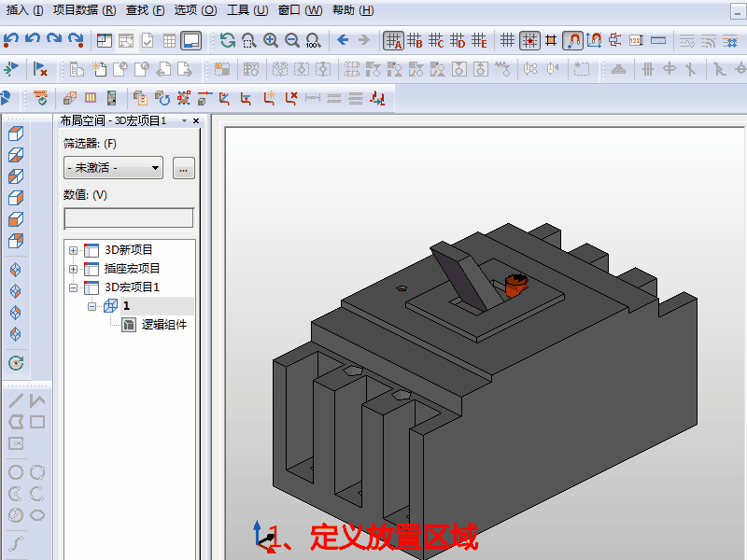The height and width of the screenshot is (560, 747).
Task: Open the undo list arrow with red dot
Action: [x=10, y=40]
